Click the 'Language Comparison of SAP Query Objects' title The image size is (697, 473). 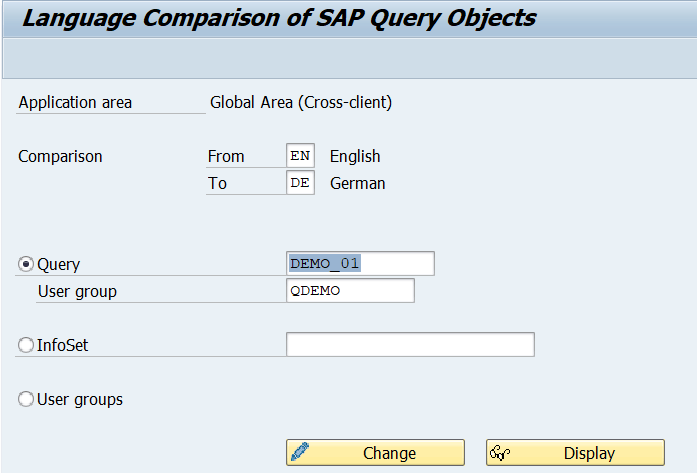pos(279,18)
